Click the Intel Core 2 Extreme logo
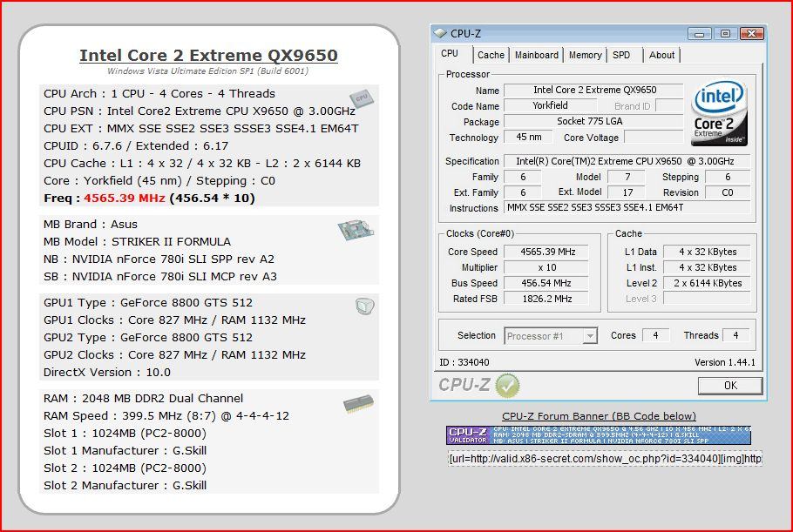 click(719, 113)
